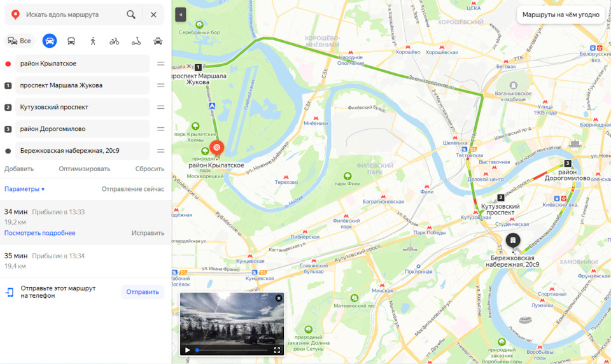
Task: Click the Терехово metro station icon
Action: 286,177
